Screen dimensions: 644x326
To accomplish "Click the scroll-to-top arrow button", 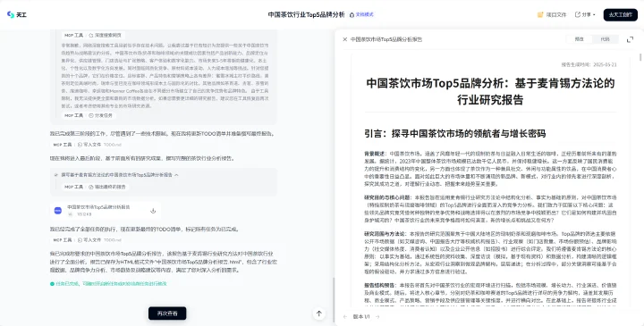I will point(318,313).
